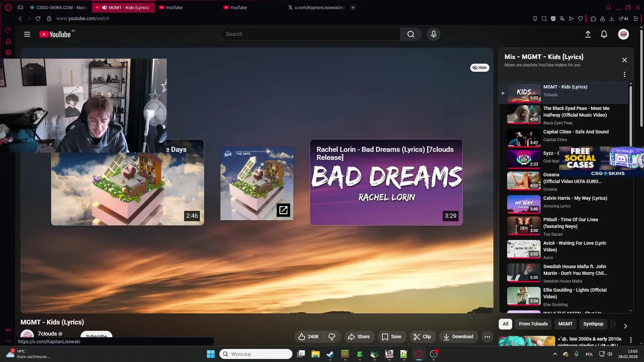Open Opera easy setup sliders icon

tap(636, 19)
